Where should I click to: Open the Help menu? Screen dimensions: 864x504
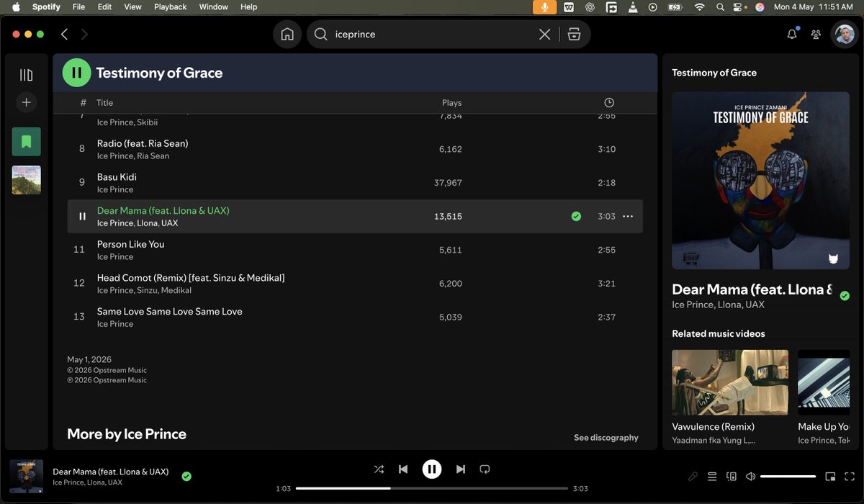248,7
